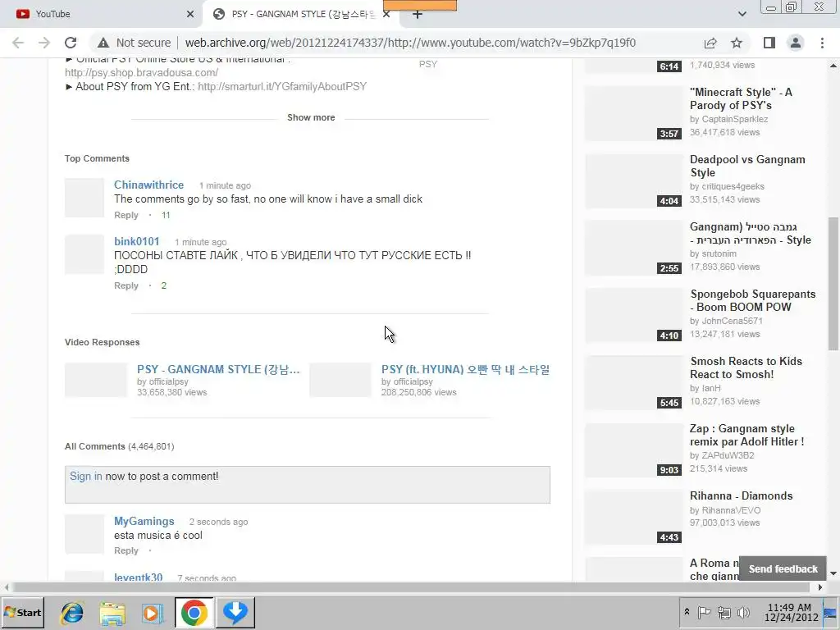Open Chrome three-dot menu
This screenshot has height=630, width=840.
tap(822, 43)
